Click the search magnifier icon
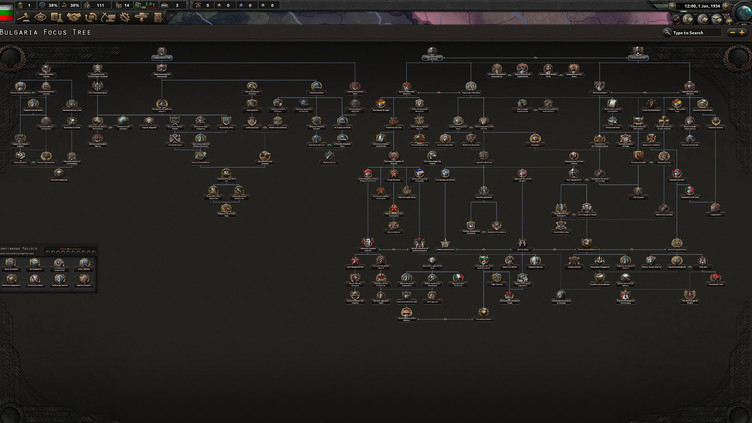 pos(667,32)
